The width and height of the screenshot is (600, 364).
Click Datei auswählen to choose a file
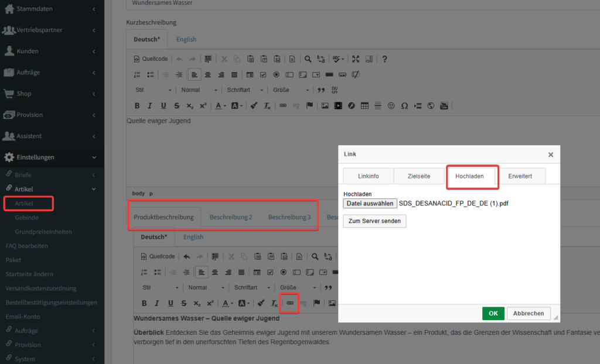pos(370,204)
